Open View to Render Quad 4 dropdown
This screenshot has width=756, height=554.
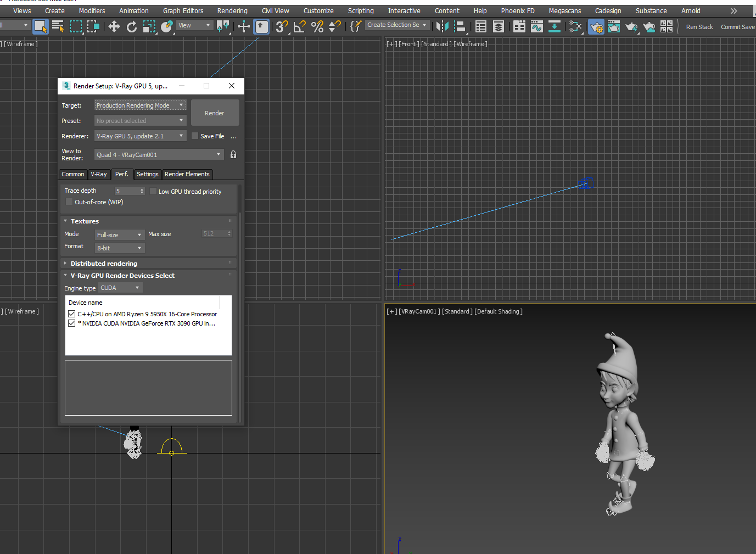click(x=159, y=155)
